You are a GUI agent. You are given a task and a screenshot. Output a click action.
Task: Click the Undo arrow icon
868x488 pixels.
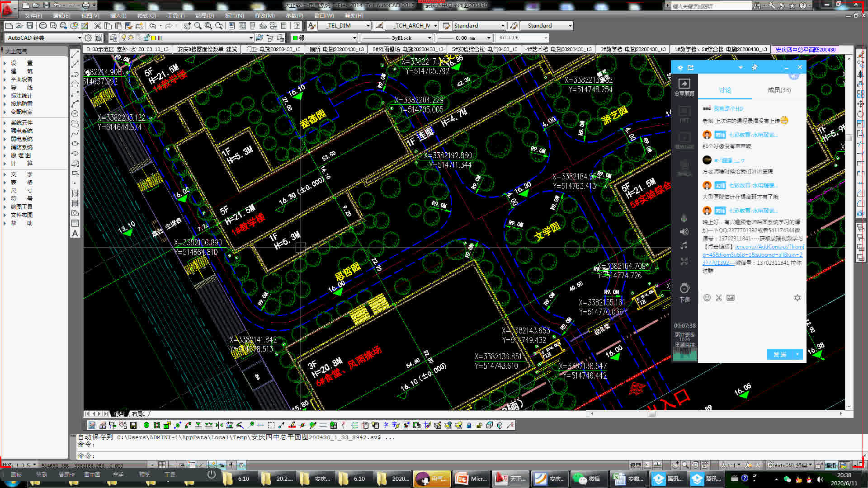(152, 26)
